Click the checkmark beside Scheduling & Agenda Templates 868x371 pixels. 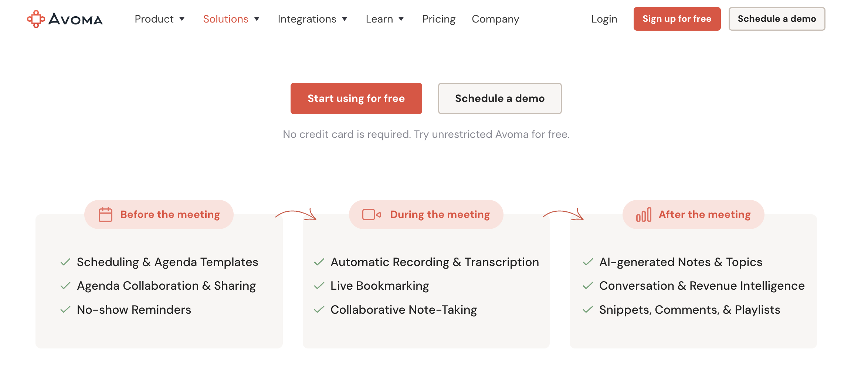coord(65,262)
